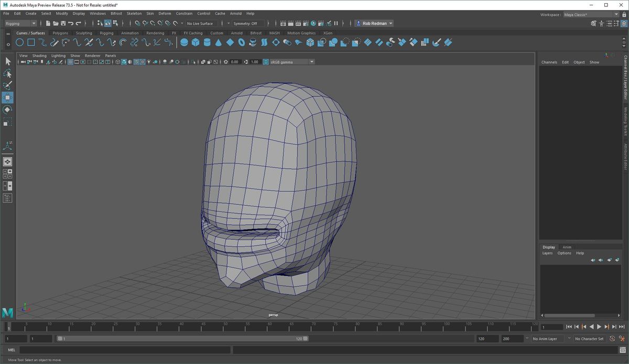629x364 pixels.
Task: Open the Pencil Curve tool on the shelf
Action: tap(54, 42)
